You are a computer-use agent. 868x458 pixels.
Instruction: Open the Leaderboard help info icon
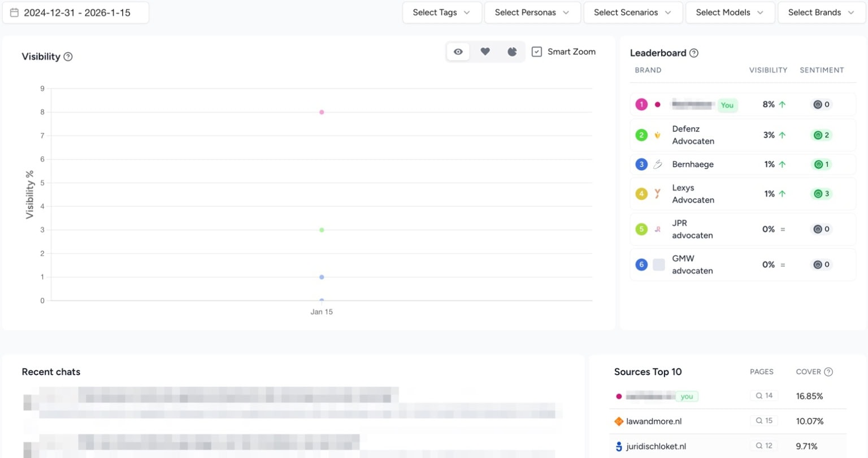pyautogui.click(x=694, y=53)
